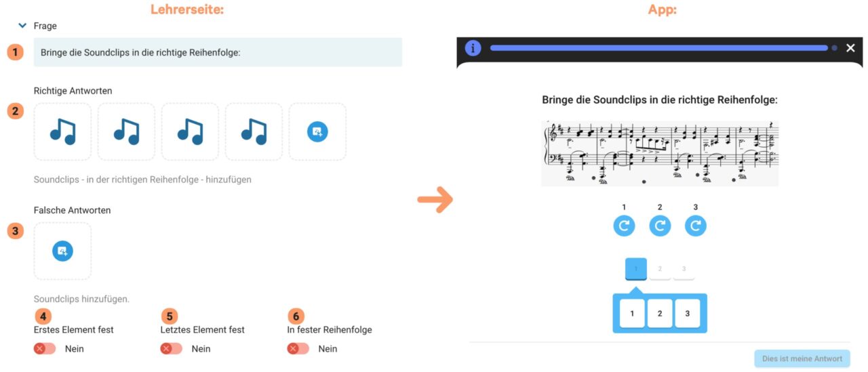Add a soundclip under Falsche Antworten

pyautogui.click(x=62, y=251)
